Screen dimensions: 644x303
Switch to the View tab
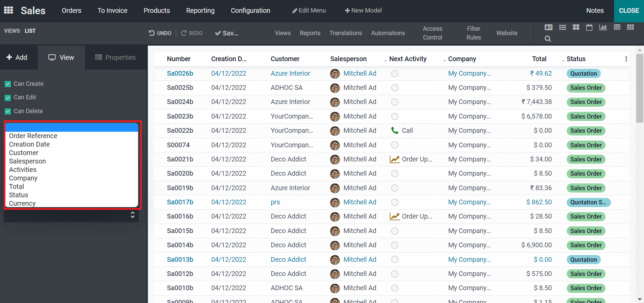pyautogui.click(x=61, y=57)
